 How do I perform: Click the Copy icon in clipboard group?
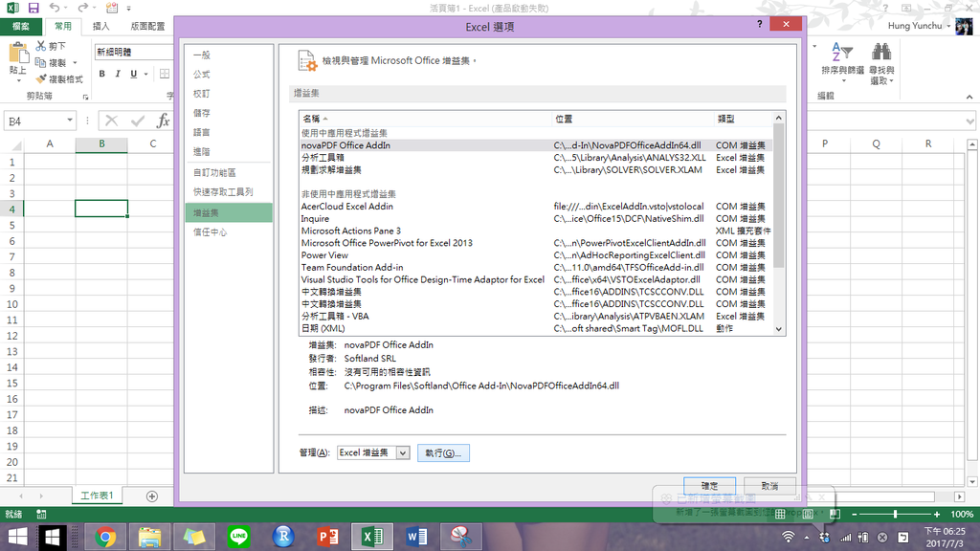tap(40, 62)
